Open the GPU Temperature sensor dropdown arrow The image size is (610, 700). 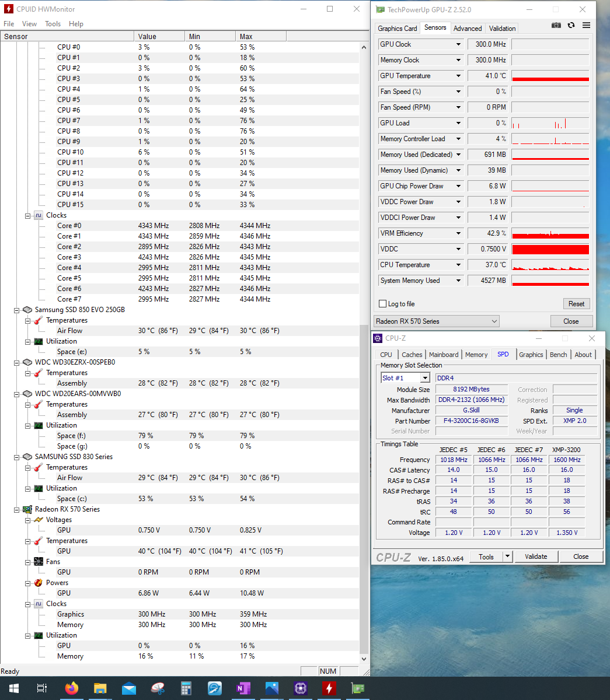(x=458, y=76)
